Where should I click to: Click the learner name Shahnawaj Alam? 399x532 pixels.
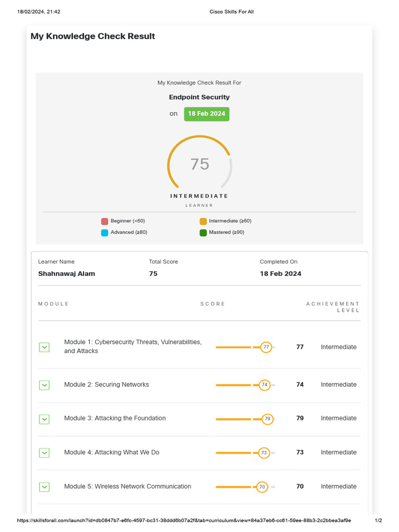coord(66,274)
